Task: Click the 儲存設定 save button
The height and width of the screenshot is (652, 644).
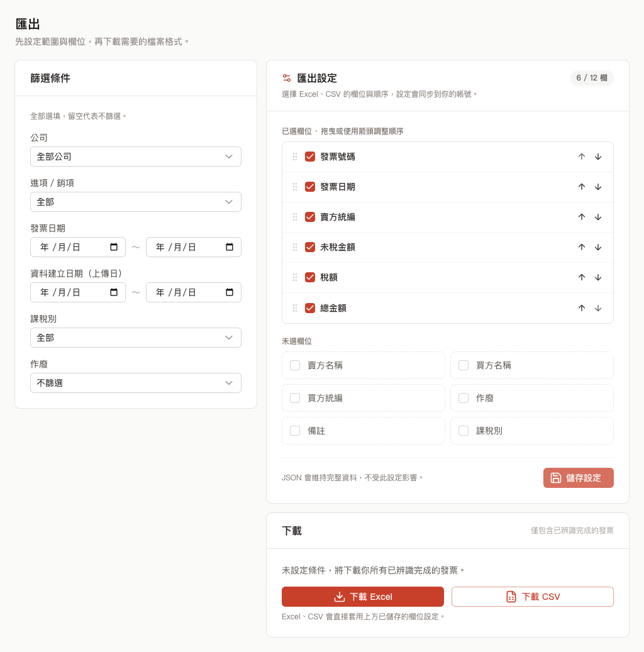Action: pyautogui.click(x=578, y=478)
